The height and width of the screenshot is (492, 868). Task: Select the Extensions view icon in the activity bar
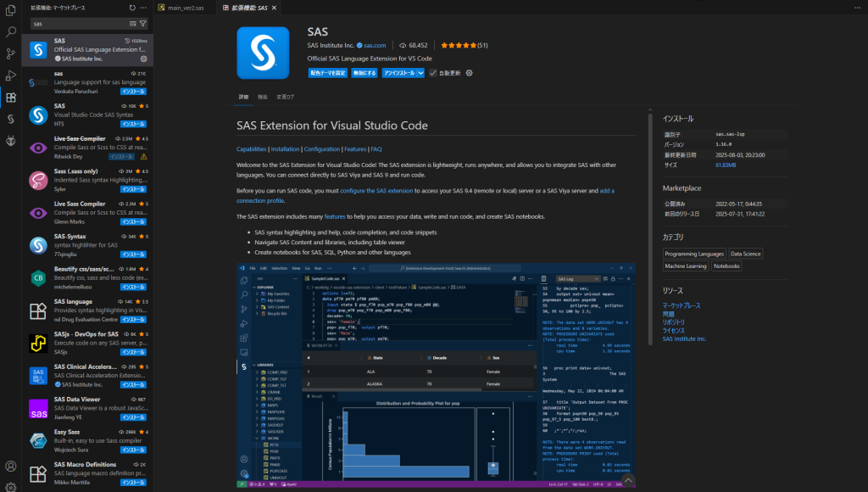(x=10, y=98)
